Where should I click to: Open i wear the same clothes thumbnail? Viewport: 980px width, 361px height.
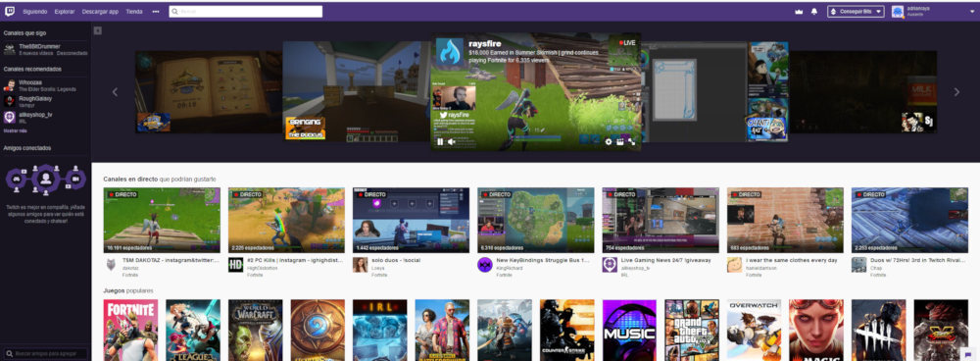pos(785,220)
